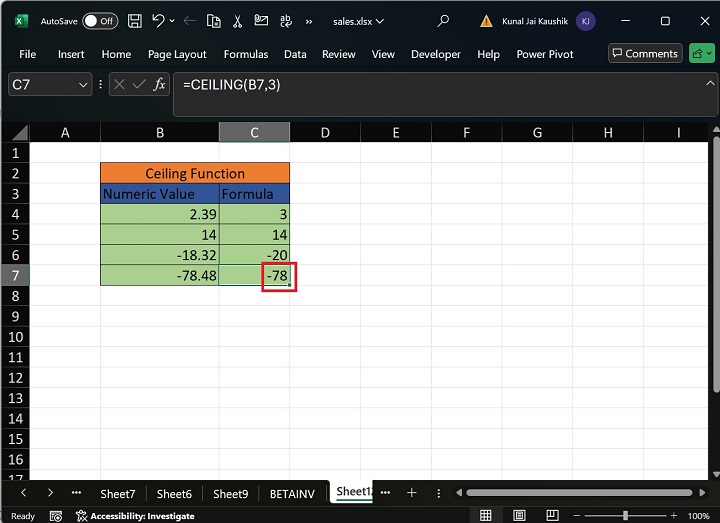Go to the next sheet tab arrow
The height and width of the screenshot is (523, 720).
(x=50, y=493)
